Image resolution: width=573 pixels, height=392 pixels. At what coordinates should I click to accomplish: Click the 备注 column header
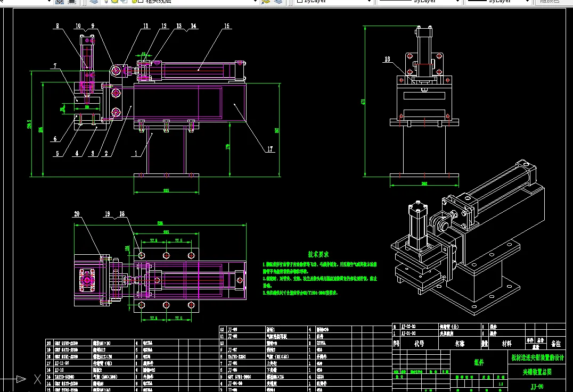(556, 344)
